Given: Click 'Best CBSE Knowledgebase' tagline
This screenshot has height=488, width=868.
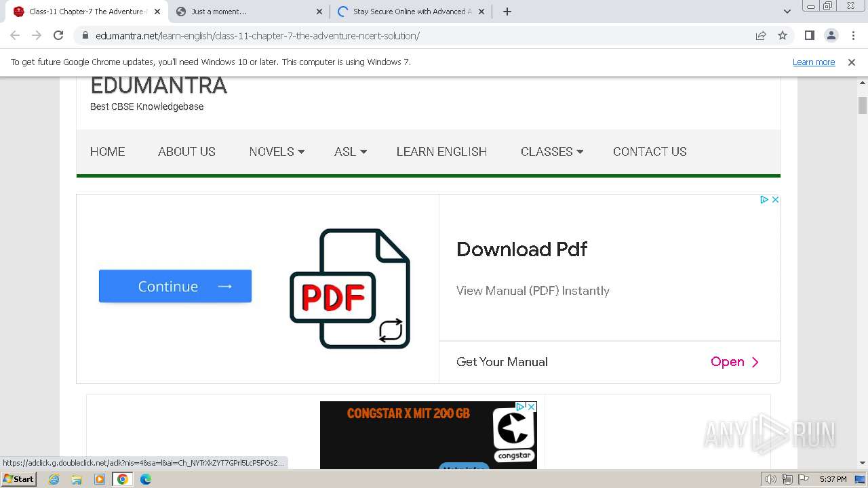Looking at the screenshot, I should (146, 106).
